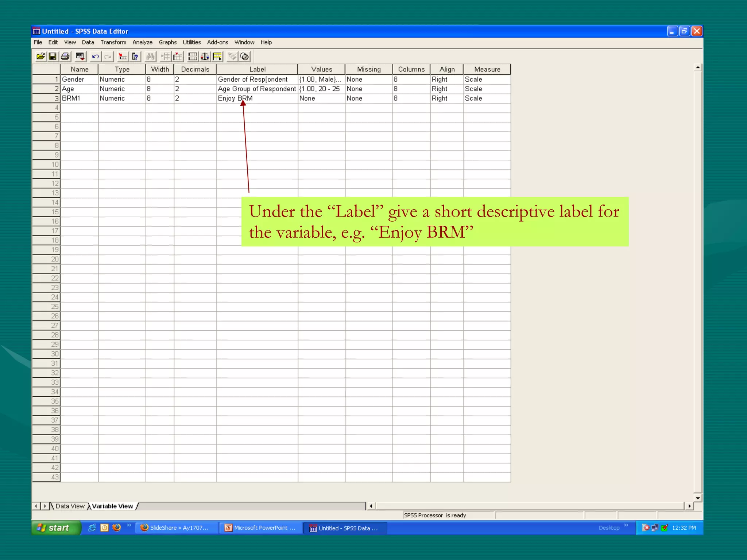
Task: Open the Dialog Recall toolbar icon
Action: tap(80, 57)
